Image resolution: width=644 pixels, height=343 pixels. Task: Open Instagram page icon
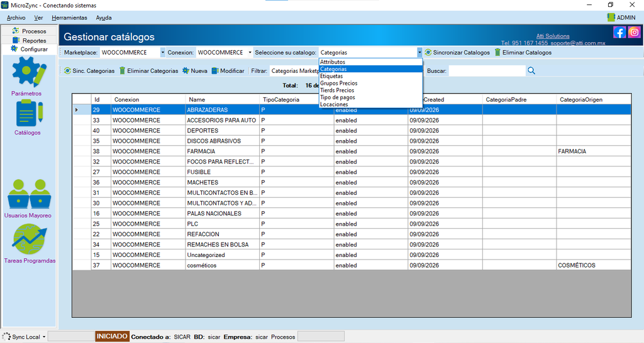tap(634, 32)
